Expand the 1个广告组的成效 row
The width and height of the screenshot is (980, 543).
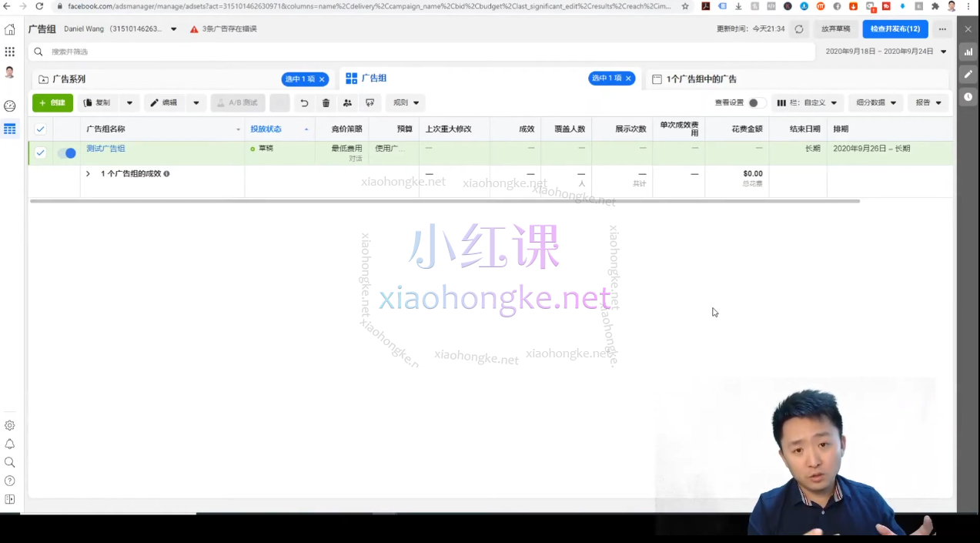(x=88, y=173)
